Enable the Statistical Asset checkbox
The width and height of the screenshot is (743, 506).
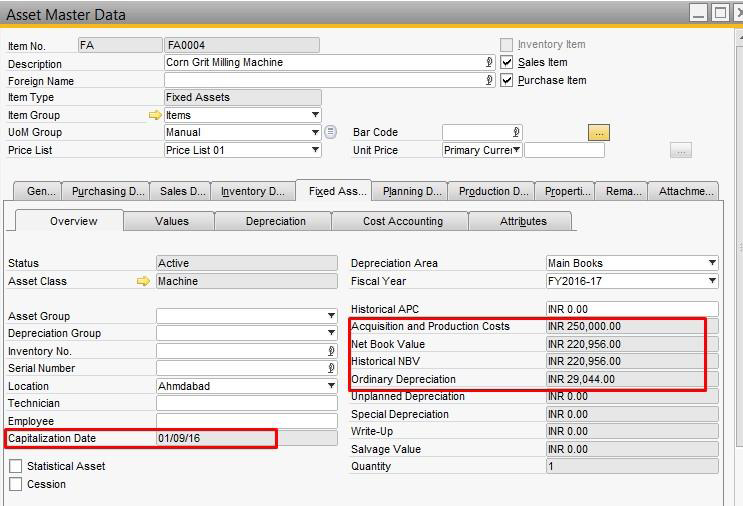pyautogui.click(x=15, y=466)
